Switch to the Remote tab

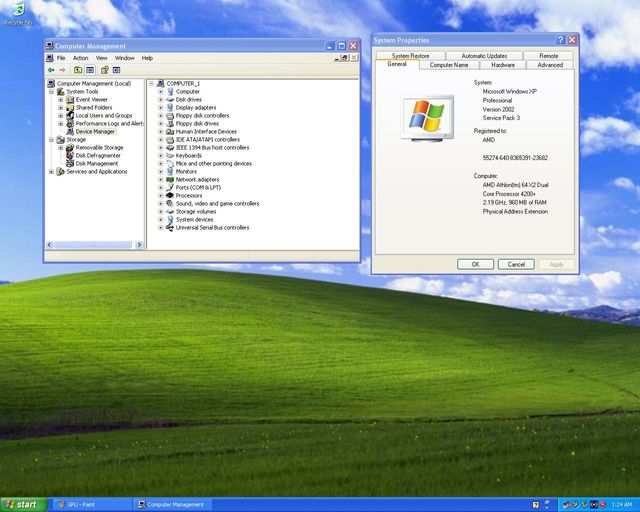click(549, 56)
